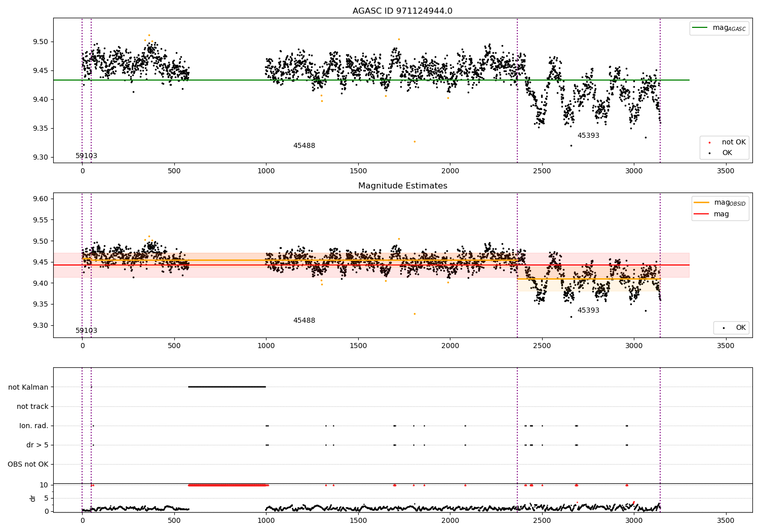The width and height of the screenshot is (760, 532).
Task: Select the mag AGASC legend entry
Action: 719,28
